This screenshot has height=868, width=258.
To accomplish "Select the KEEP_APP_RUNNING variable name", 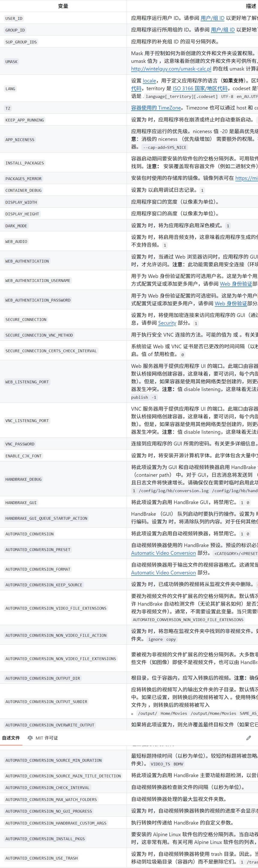I will (x=25, y=120).
